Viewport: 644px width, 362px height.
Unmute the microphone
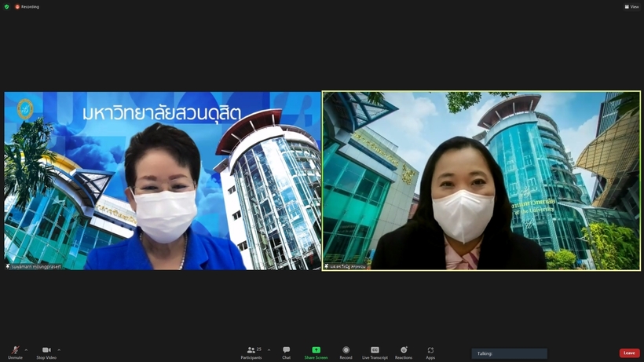click(15, 353)
